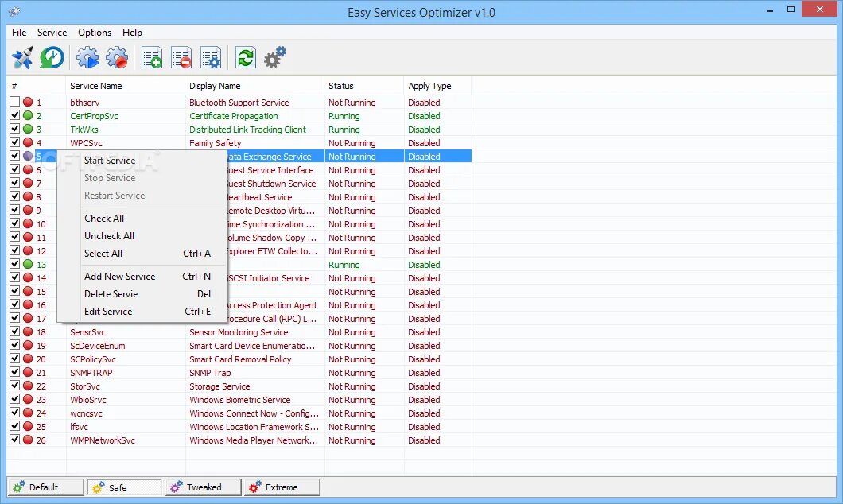Click Running status in CertPropSvc row
Viewport: 843px width, 504px height.
tap(344, 115)
